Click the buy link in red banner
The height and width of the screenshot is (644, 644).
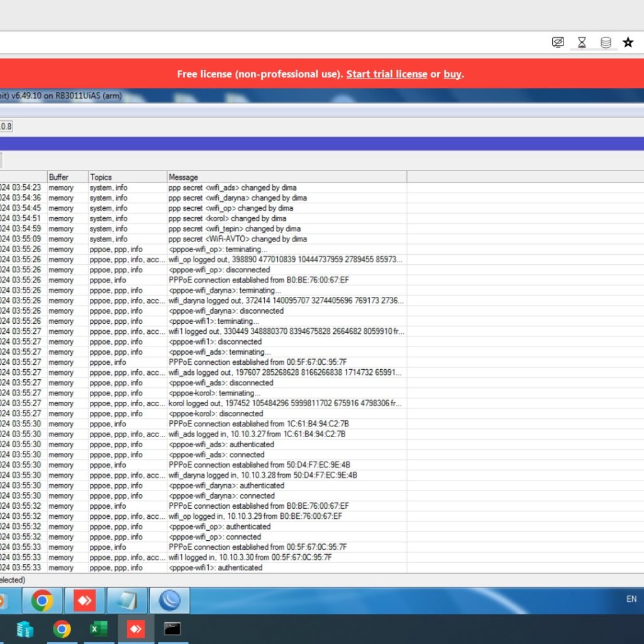(x=452, y=74)
